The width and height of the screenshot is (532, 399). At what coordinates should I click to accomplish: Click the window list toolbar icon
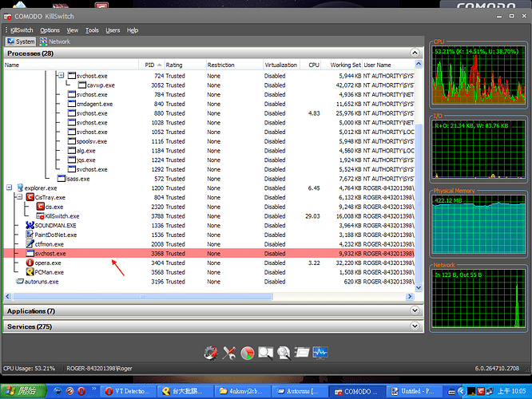coord(302,353)
